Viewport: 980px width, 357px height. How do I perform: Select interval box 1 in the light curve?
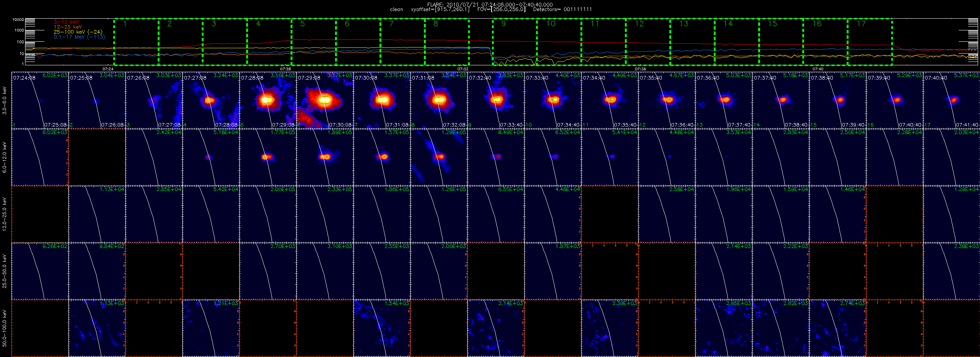point(136,41)
